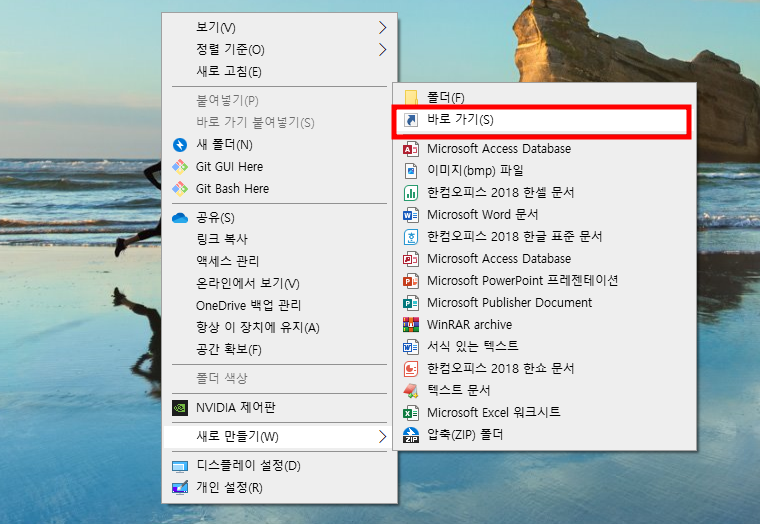This screenshot has height=524, width=760.
Task: Open NVIDIA 제어판 via its green icon
Action: tap(180, 408)
